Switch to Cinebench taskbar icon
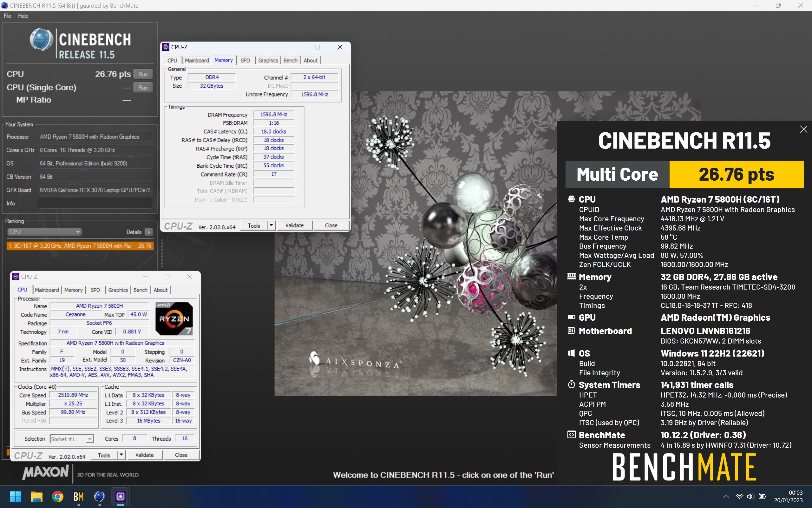This screenshot has width=812, height=508. (x=99, y=496)
